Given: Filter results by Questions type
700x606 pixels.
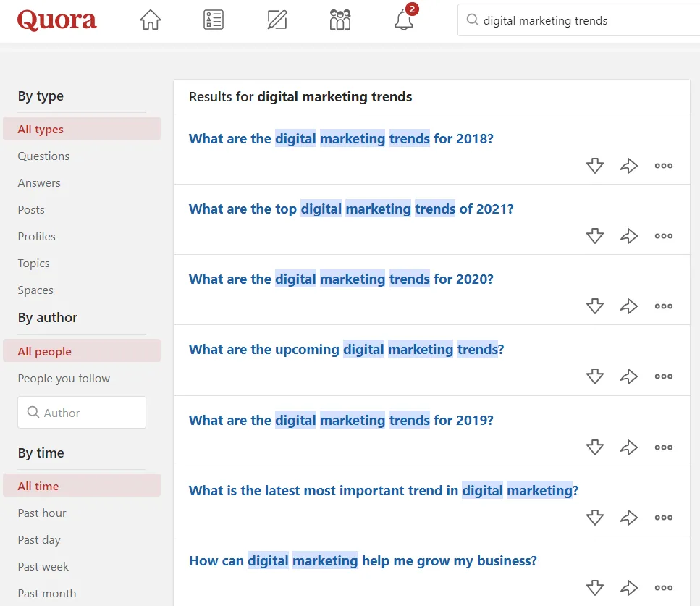Looking at the screenshot, I should pyautogui.click(x=43, y=156).
